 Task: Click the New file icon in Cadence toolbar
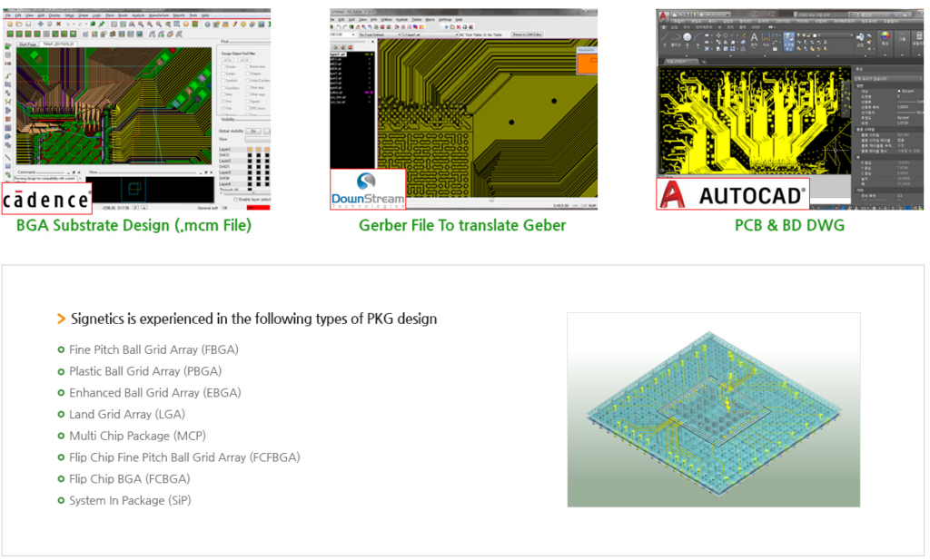[x=8, y=25]
